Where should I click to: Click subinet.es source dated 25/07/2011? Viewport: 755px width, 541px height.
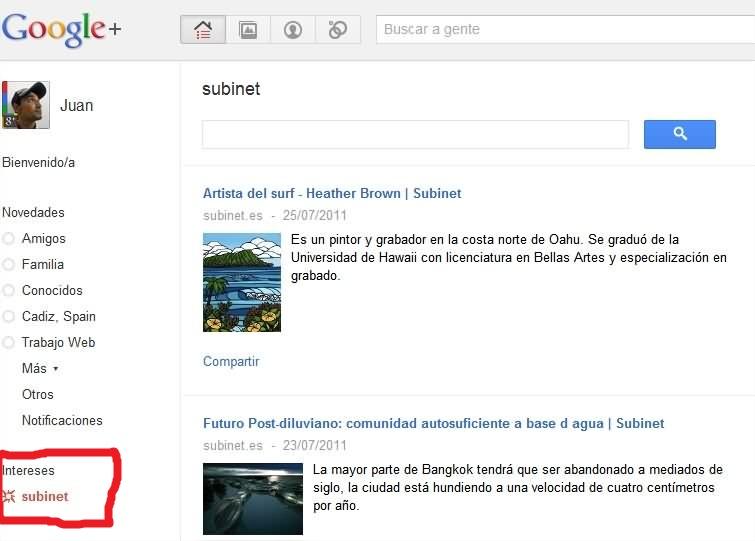click(x=233, y=215)
